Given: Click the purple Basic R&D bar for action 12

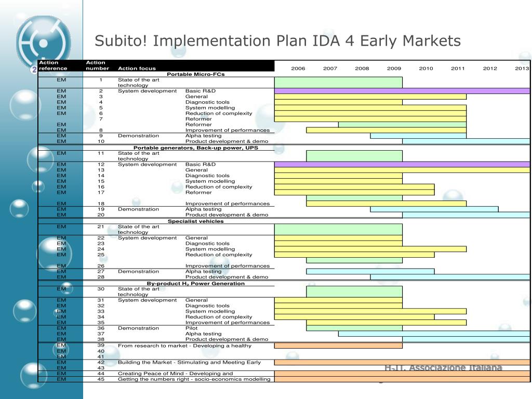Looking at the screenshot, I should click(402, 165).
